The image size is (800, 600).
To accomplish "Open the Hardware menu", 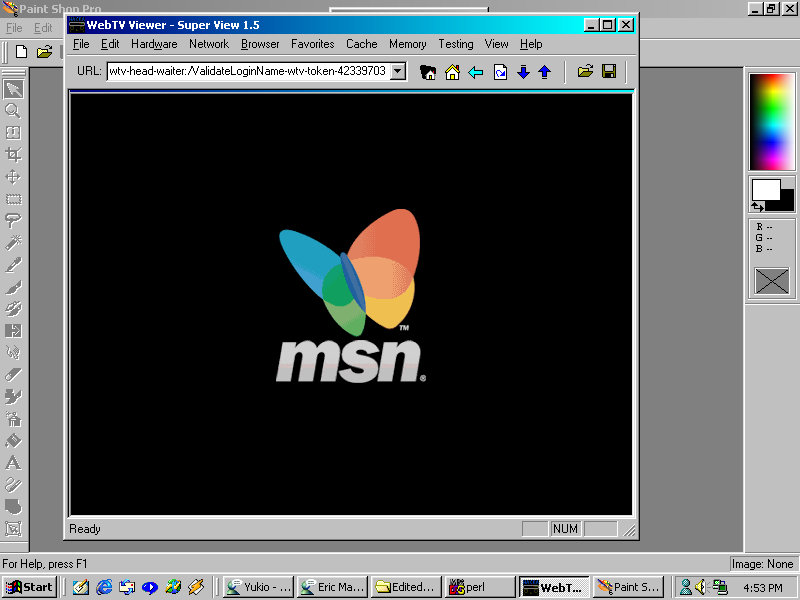I will [154, 44].
